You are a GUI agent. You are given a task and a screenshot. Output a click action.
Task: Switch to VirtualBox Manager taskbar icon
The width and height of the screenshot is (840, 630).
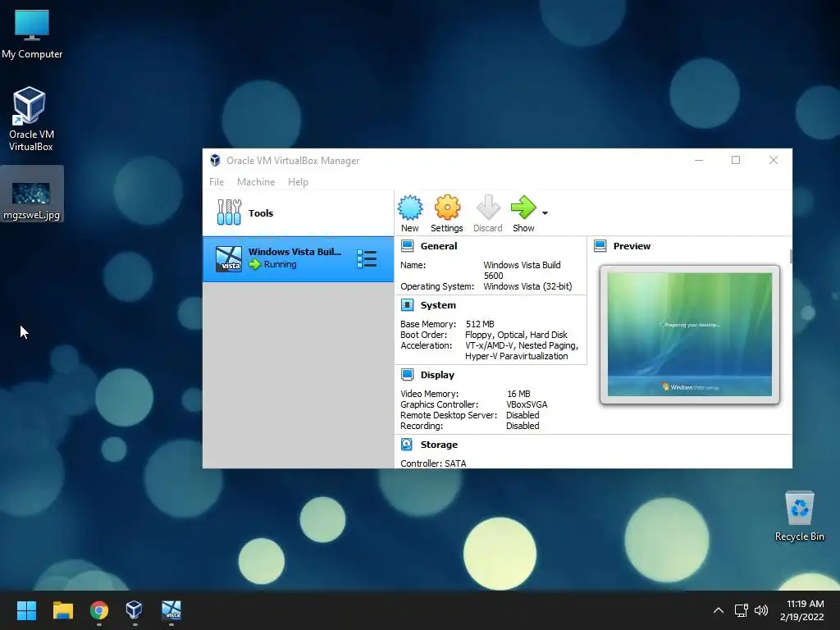pyautogui.click(x=135, y=610)
